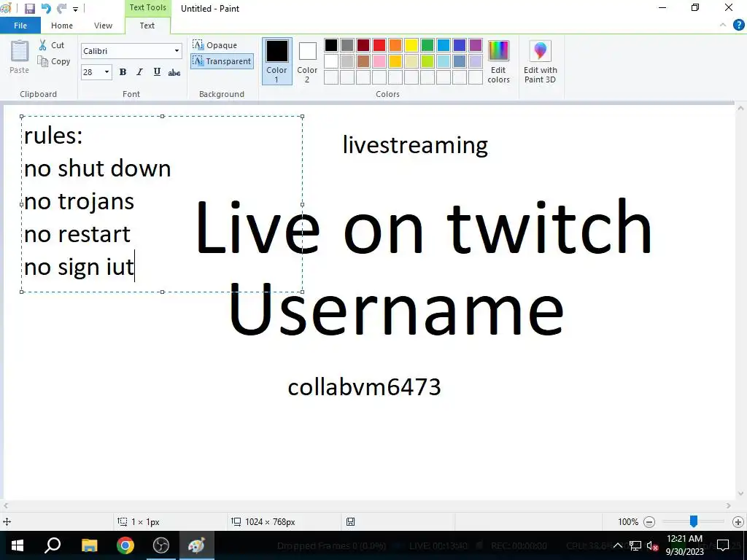
Task: Select Opaque background option
Action: tap(215, 45)
